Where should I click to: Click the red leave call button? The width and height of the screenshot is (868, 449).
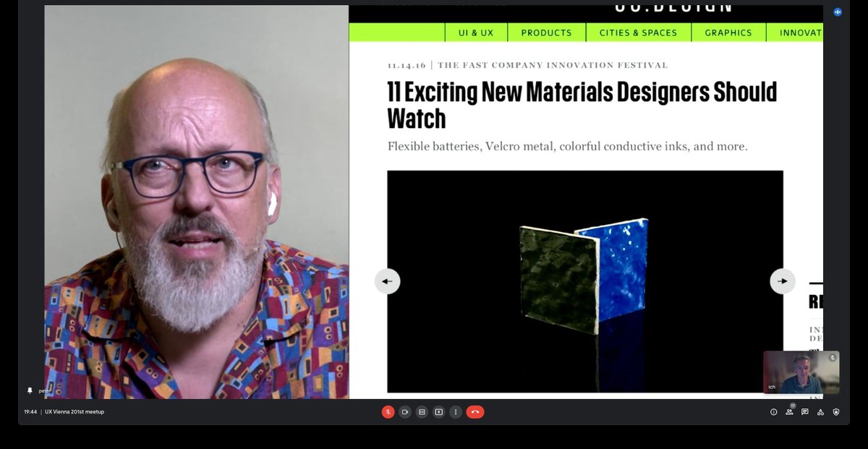[x=475, y=411]
